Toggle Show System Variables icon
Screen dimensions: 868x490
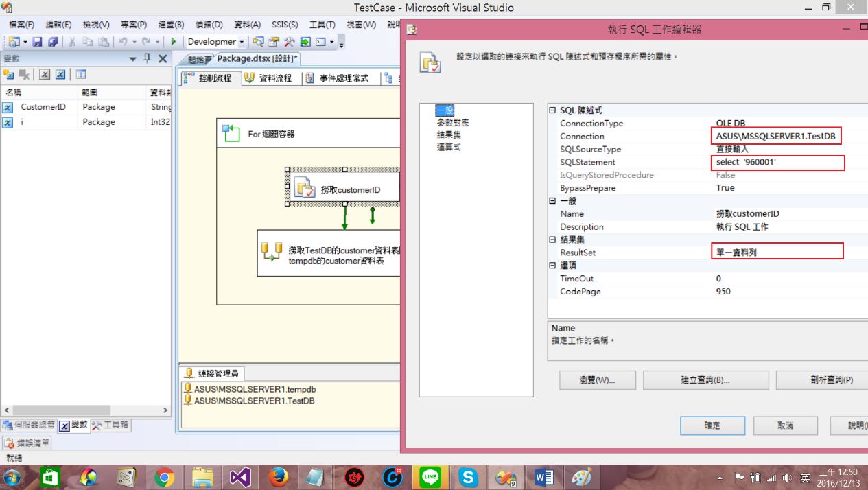(x=45, y=74)
